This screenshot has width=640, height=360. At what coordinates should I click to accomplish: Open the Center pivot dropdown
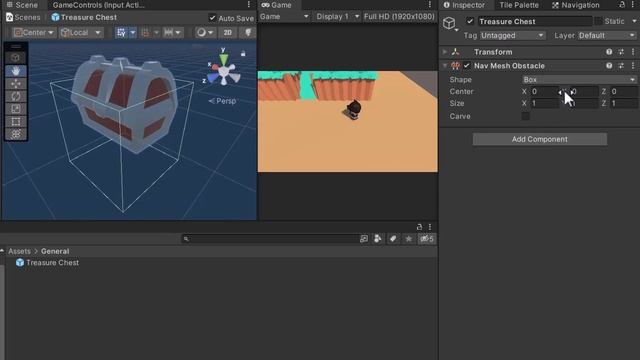click(33, 33)
